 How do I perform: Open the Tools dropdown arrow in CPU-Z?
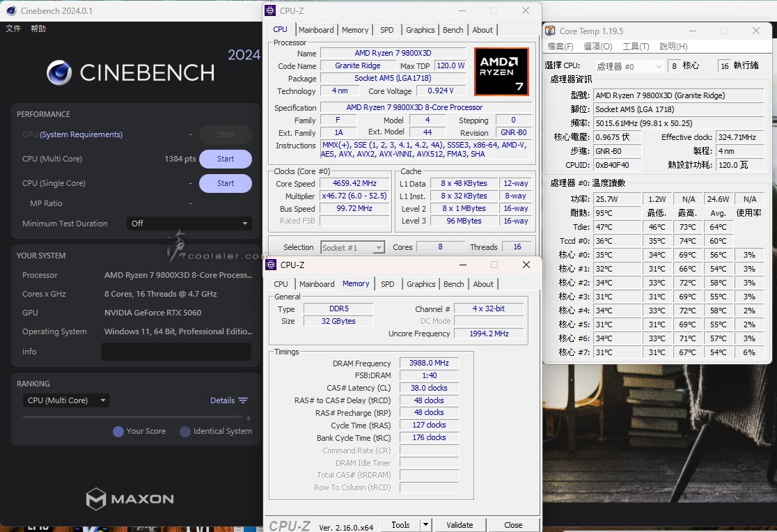(x=425, y=525)
